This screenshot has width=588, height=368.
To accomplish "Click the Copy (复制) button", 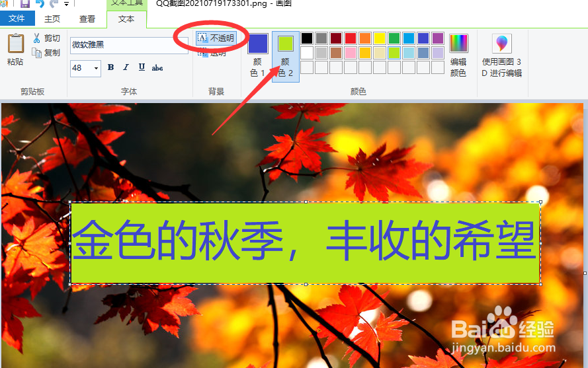I will tap(46, 52).
